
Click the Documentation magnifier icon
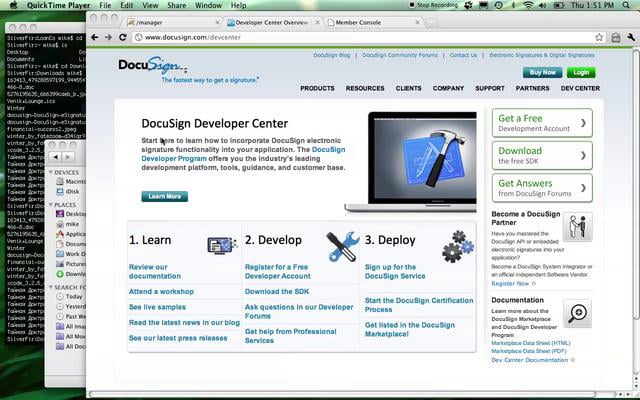pyautogui.click(x=578, y=313)
